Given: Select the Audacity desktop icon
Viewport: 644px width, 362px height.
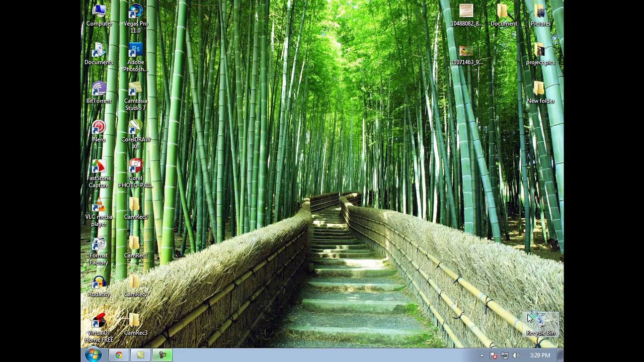Looking at the screenshot, I should (99, 286).
